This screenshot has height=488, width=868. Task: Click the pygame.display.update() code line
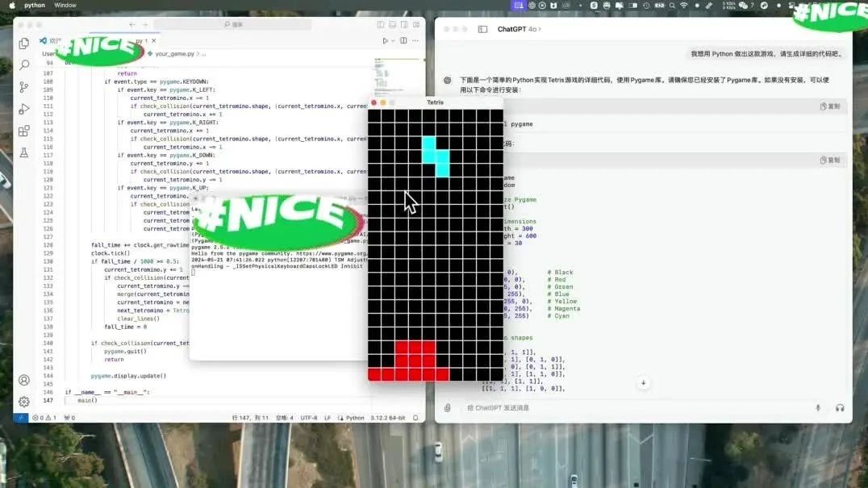coord(128,376)
